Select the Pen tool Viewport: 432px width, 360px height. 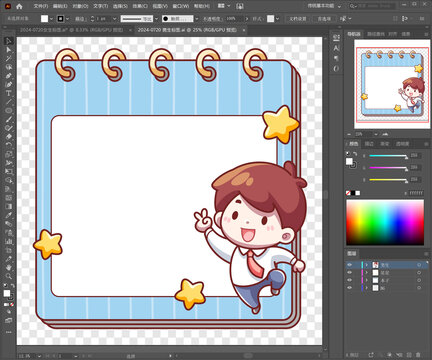tap(8, 76)
